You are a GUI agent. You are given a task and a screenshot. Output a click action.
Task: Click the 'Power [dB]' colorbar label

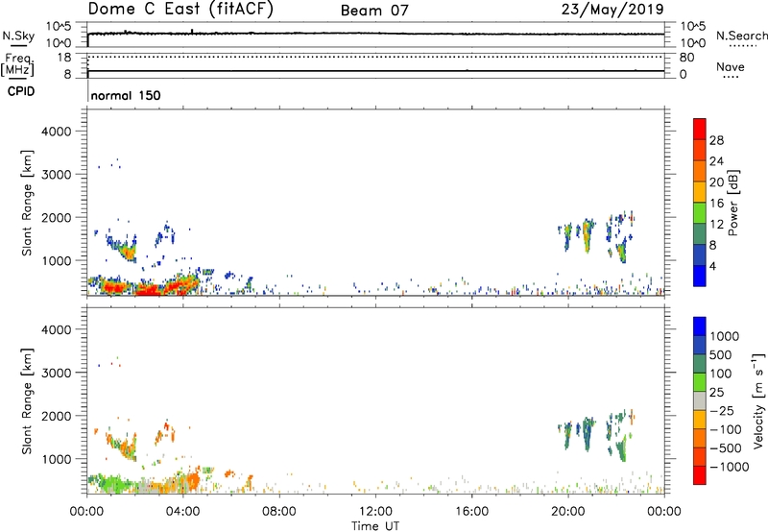(732, 203)
